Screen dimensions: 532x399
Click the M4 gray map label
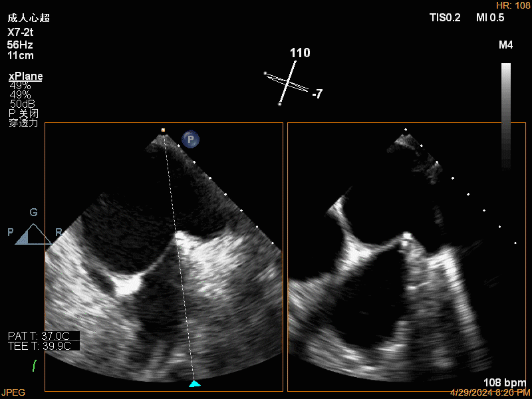(505, 45)
